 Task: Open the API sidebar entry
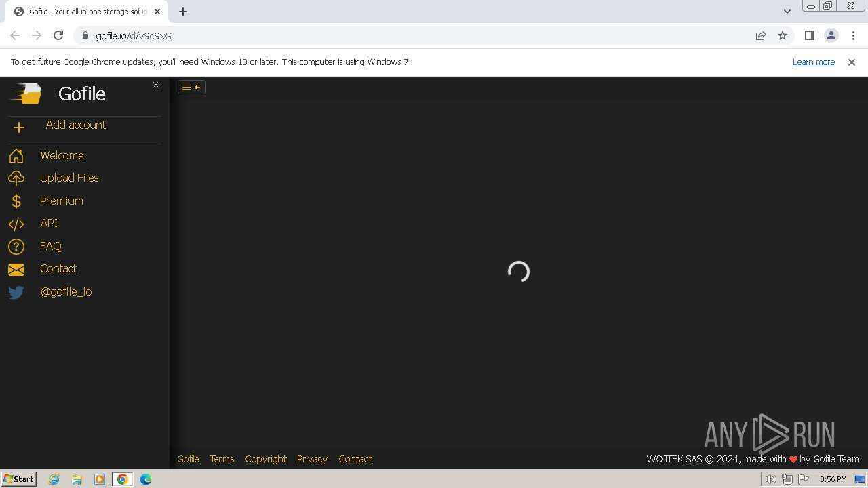49,223
